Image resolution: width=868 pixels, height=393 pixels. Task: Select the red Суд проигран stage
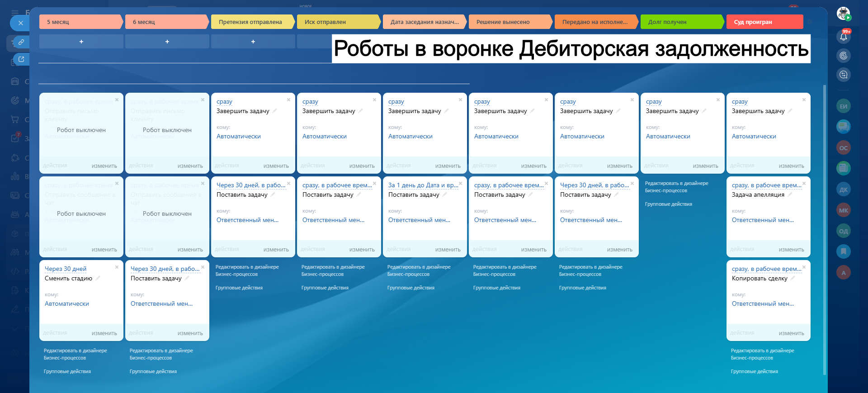[x=764, y=22]
